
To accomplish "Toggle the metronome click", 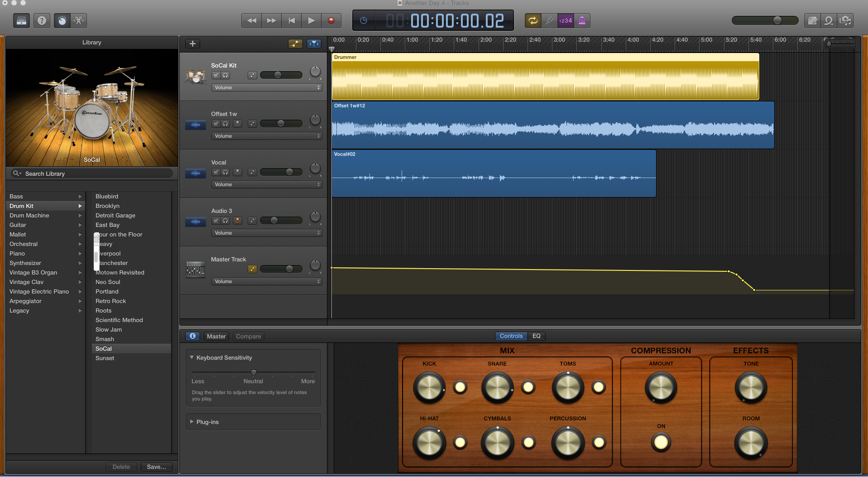I will 582,21.
